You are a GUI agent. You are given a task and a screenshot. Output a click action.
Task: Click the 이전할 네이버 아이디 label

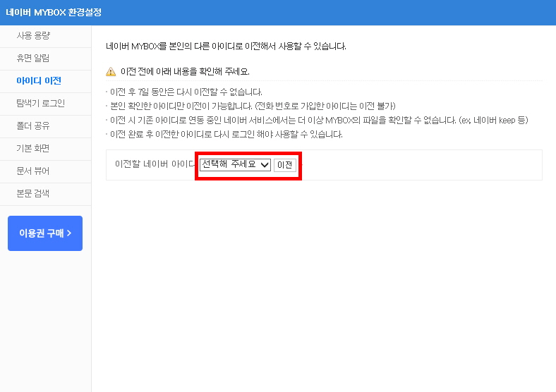tap(155, 164)
